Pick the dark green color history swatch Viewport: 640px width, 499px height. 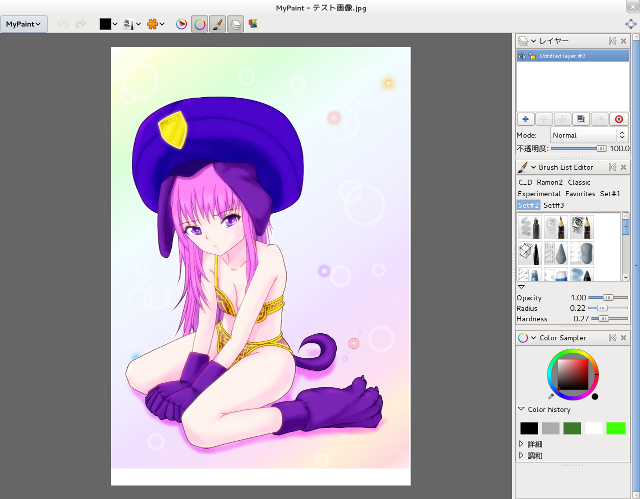[572, 428]
